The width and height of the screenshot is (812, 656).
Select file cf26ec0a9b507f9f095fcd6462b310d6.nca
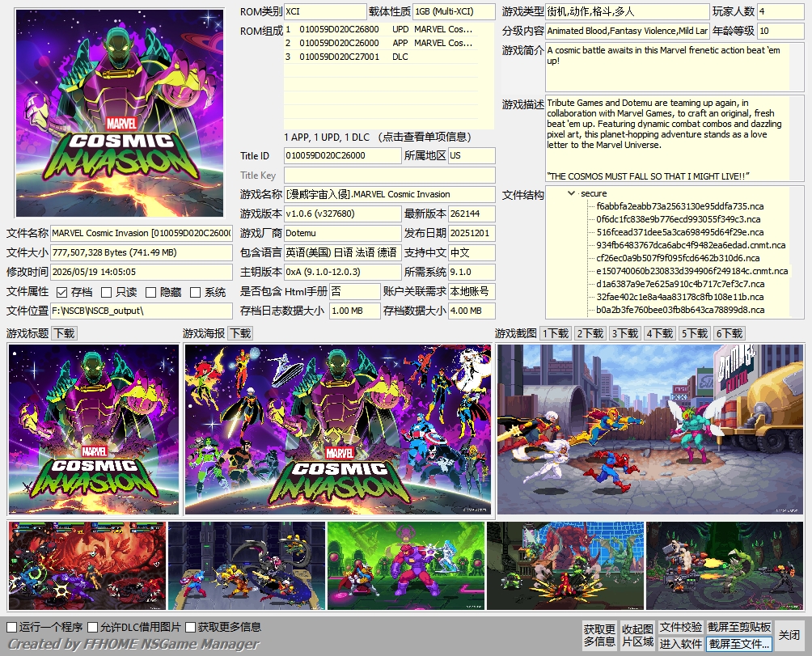click(x=678, y=258)
